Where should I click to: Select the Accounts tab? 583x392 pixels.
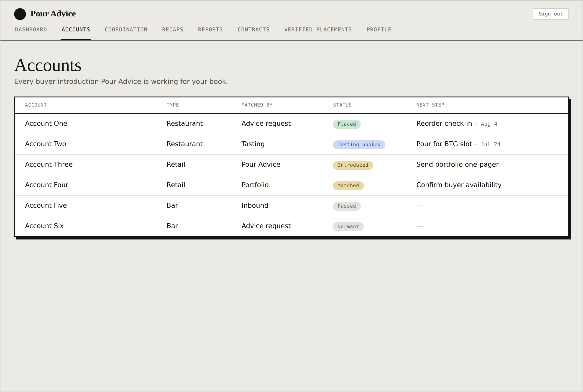pos(76,30)
